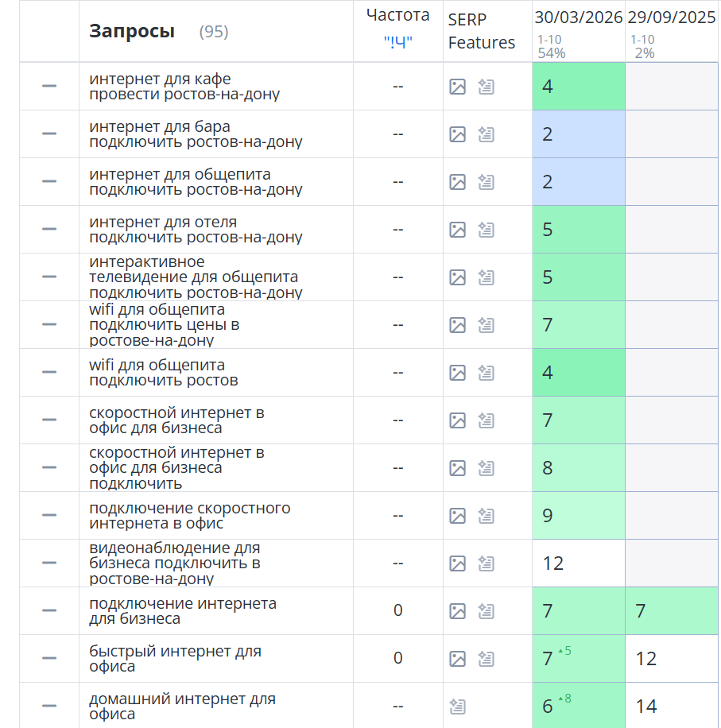
Task: Click the SERP Features column header
Action: pyautogui.click(x=482, y=31)
